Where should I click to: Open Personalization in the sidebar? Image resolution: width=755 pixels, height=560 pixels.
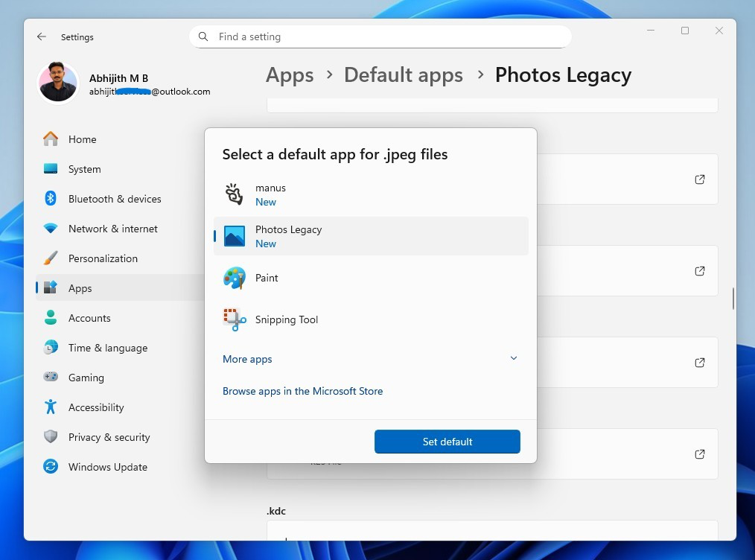tap(103, 258)
